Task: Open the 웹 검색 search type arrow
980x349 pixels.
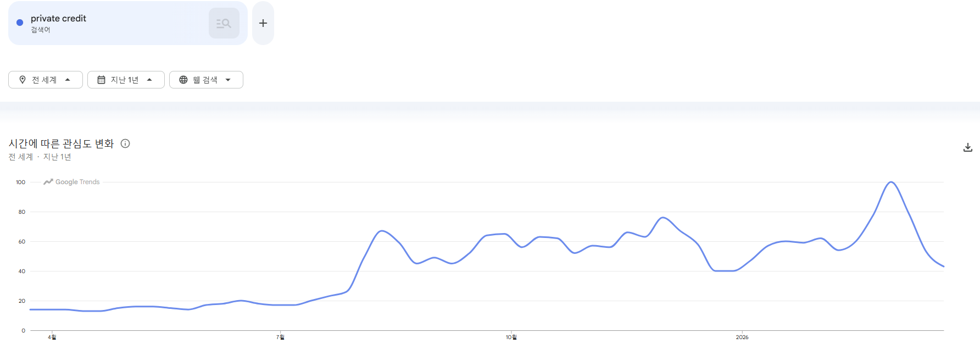Action: (x=228, y=80)
